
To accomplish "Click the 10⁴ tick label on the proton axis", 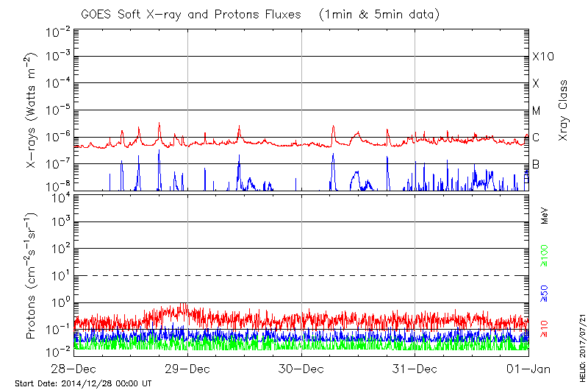I will pos(60,196).
